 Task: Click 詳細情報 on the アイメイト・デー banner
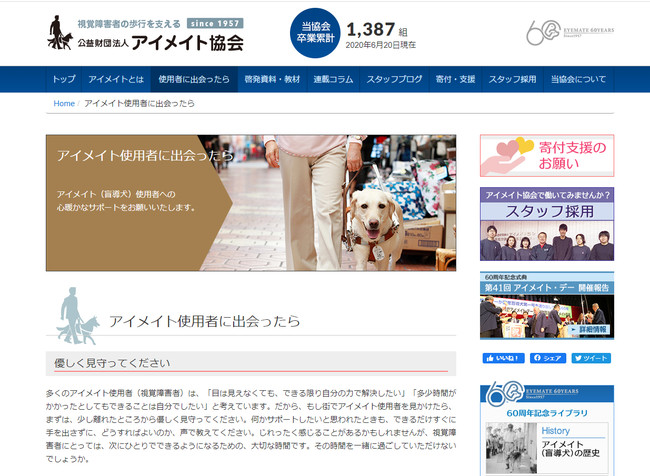[x=589, y=330]
